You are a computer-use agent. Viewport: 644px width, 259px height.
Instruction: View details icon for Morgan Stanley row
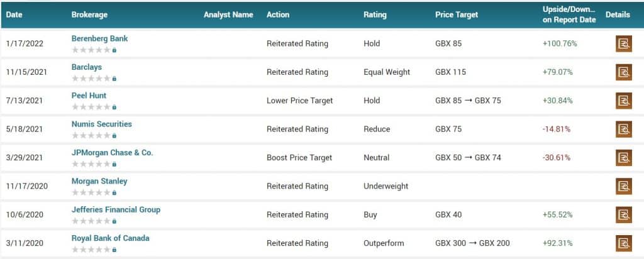[x=623, y=186]
